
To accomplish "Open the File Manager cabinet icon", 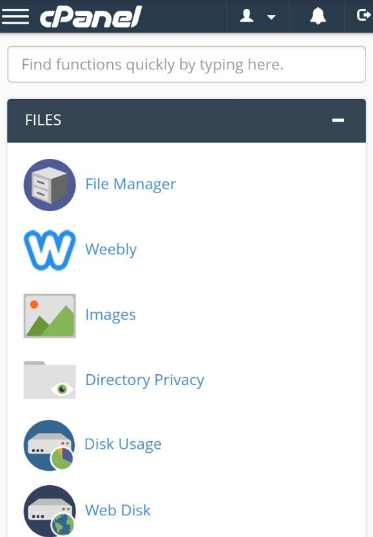I will point(50,185).
